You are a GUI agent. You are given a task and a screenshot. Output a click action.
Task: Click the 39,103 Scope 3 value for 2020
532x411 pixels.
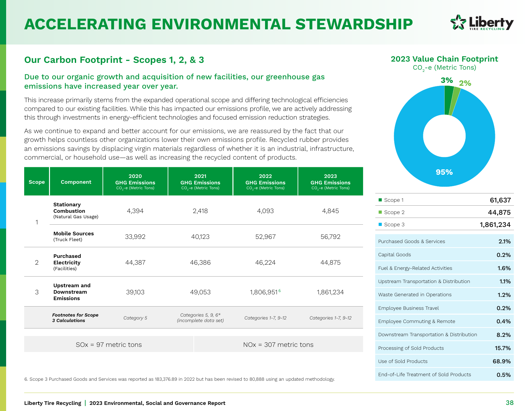tap(135, 292)
